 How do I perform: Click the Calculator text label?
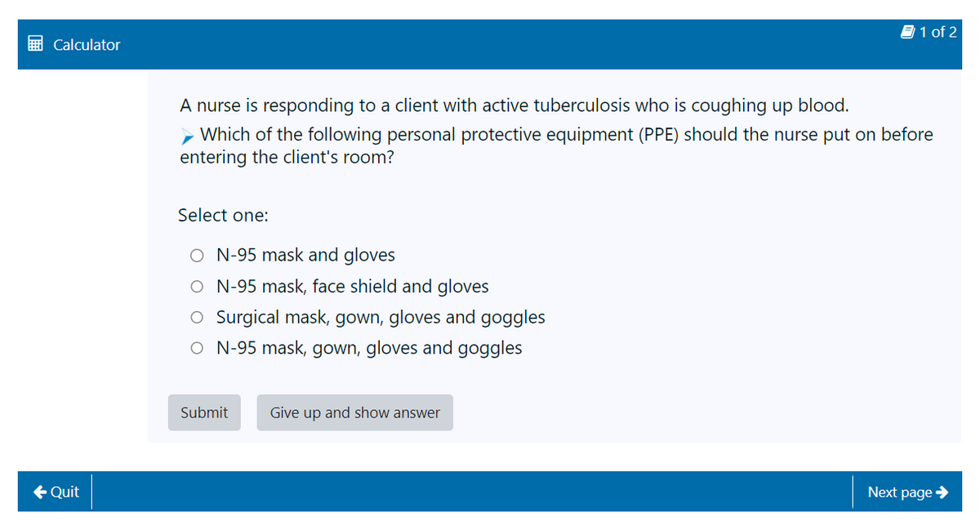87,45
